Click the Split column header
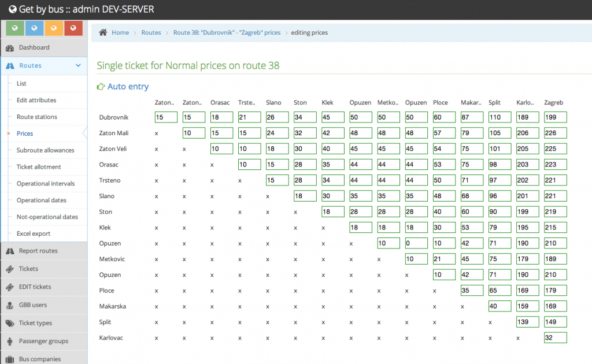The width and height of the screenshot is (592, 364). 494,103
